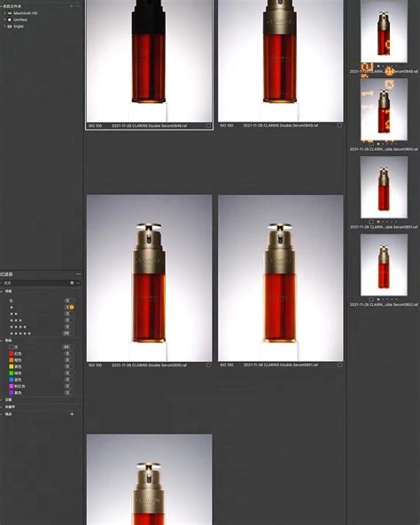Select the Serum0851 thumbnail in the browser
The height and width of the screenshot is (525, 420).
(384, 187)
